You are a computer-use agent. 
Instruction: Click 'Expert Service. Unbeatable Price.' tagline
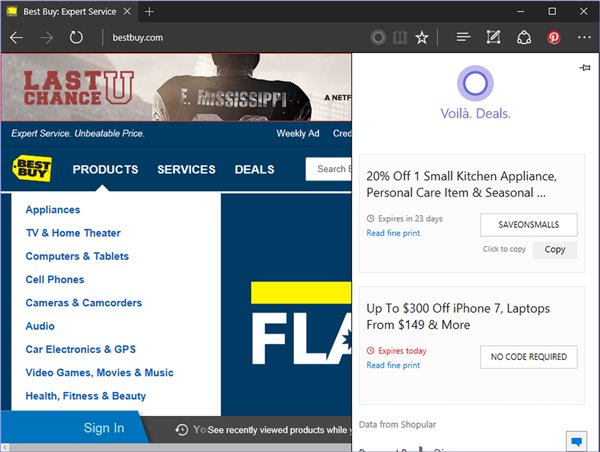(x=78, y=133)
